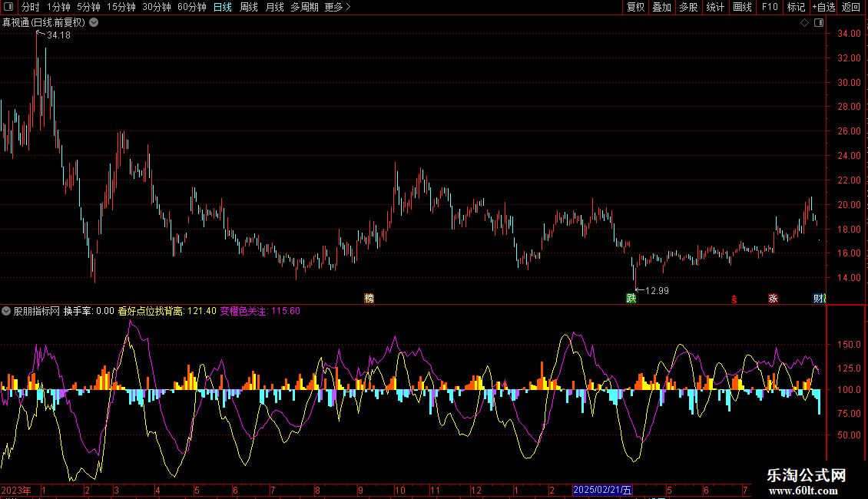868x499 pixels.
Task: Click the 换手率: 0.00 indicator value
Action: (x=88, y=311)
